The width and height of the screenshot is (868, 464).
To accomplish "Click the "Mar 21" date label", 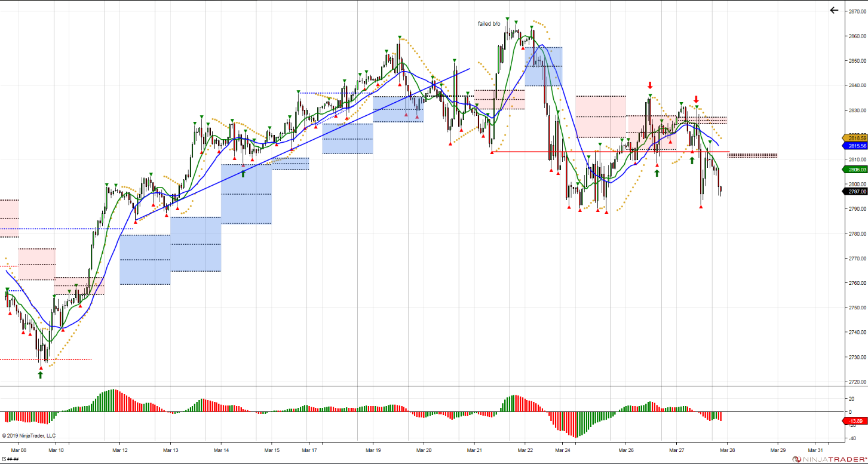I will pyautogui.click(x=474, y=450).
